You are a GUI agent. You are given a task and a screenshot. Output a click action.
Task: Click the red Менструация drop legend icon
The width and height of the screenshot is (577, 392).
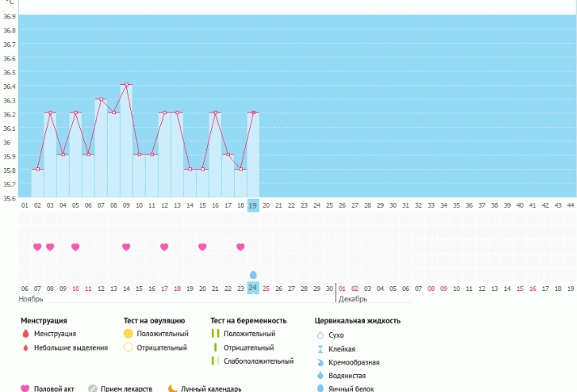[25, 334]
